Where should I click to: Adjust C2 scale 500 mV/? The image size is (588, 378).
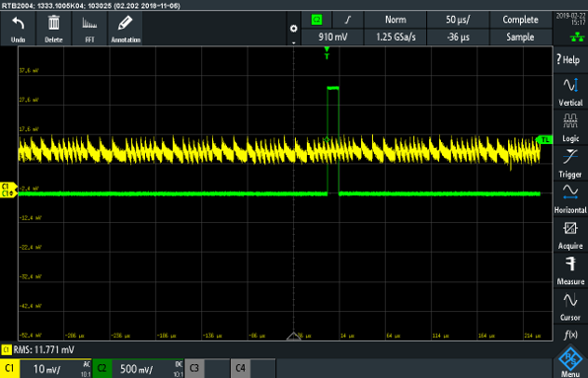click(x=147, y=369)
